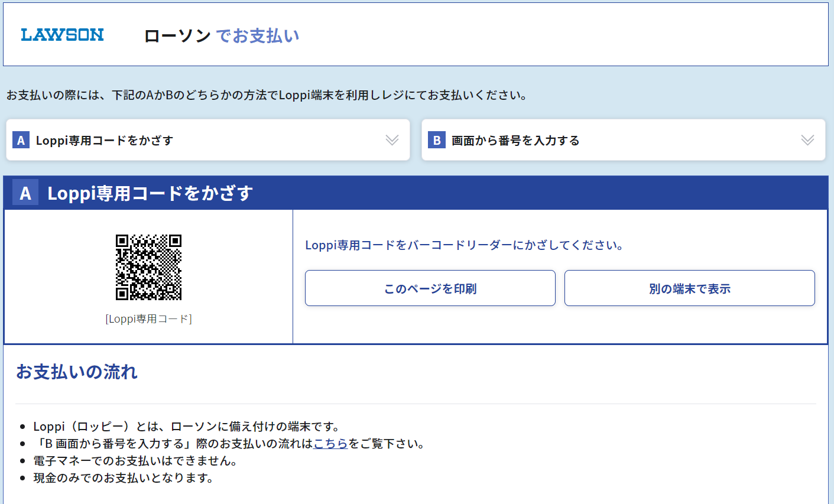Click the お支払いの流れ heading

pos(77,372)
